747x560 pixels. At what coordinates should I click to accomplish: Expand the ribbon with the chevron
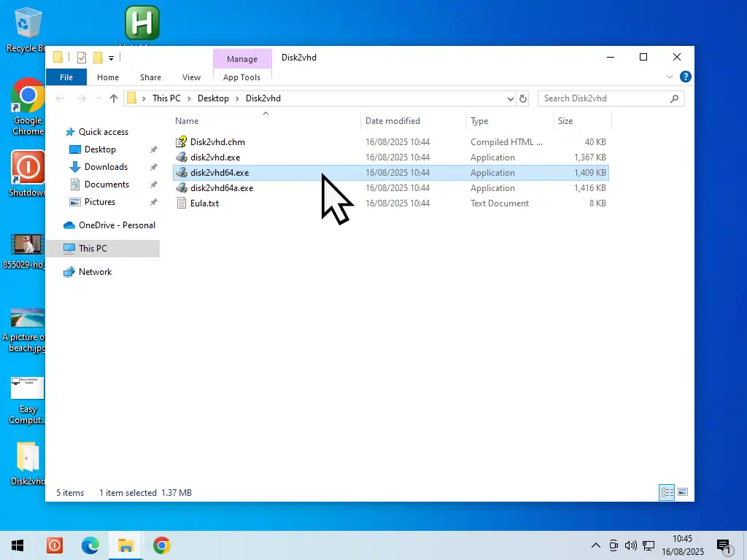[x=670, y=77]
